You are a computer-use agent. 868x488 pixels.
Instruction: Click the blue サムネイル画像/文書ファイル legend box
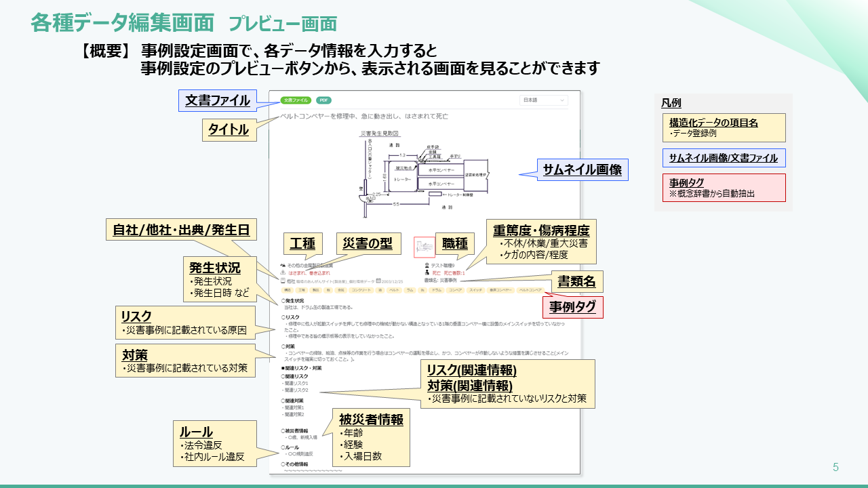(724, 159)
